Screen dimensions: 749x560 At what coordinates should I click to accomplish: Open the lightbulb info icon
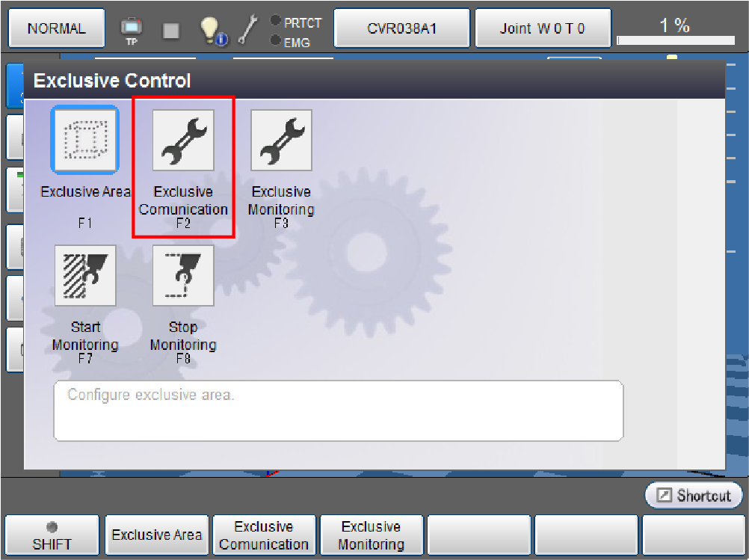pos(212,30)
